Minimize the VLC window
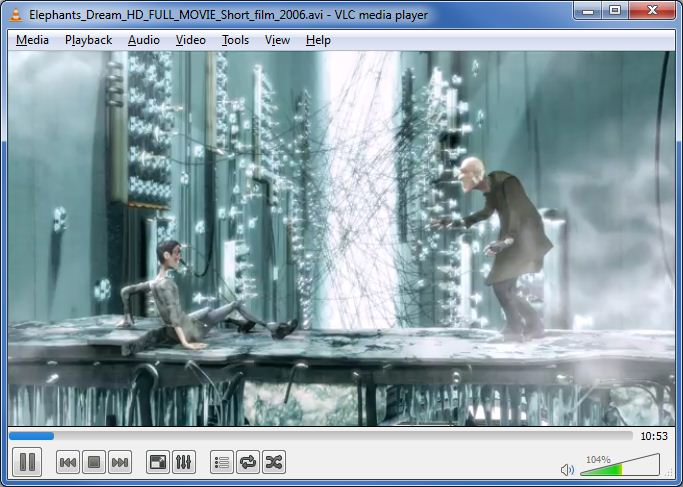This screenshot has height=487, width=683. click(x=588, y=10)
